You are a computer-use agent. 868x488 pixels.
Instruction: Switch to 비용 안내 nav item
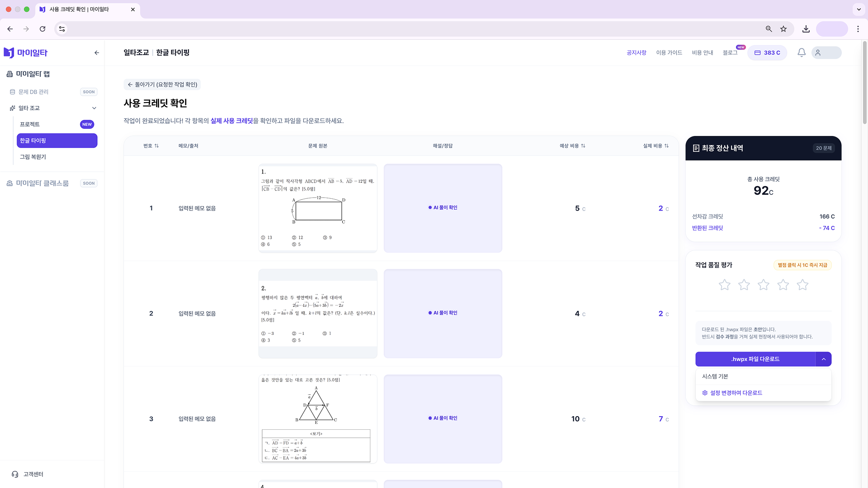coord(703,52)
